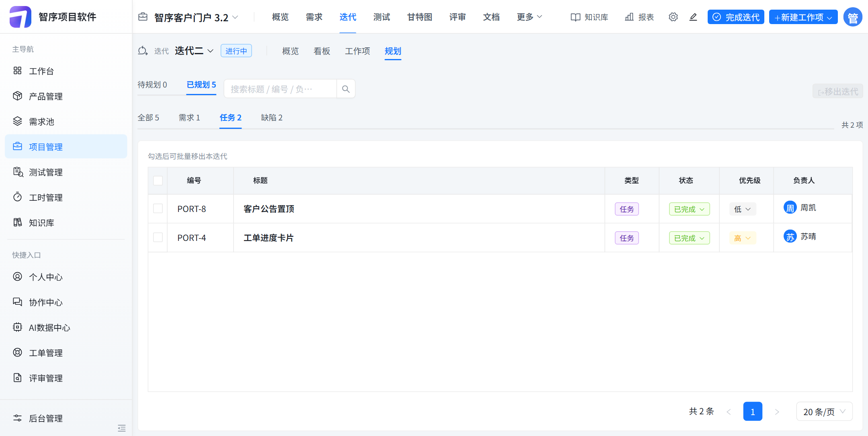Open 个人中心 user icon
The image size is (868, 436).
[17, 277]
